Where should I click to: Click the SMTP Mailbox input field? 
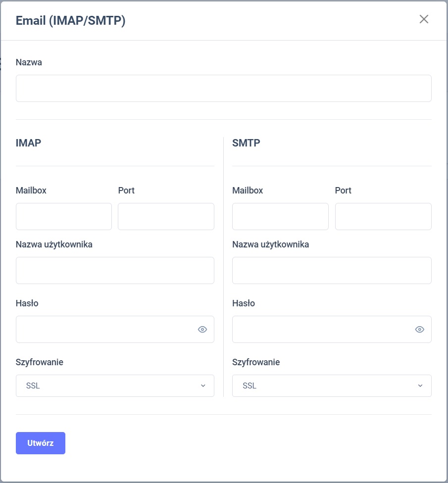point(280,217)
